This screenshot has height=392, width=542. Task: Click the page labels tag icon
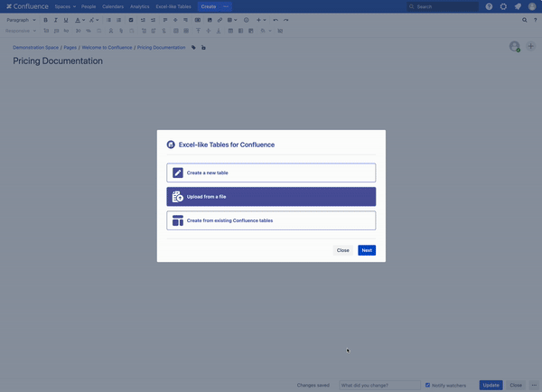click(x=193, y=47)
